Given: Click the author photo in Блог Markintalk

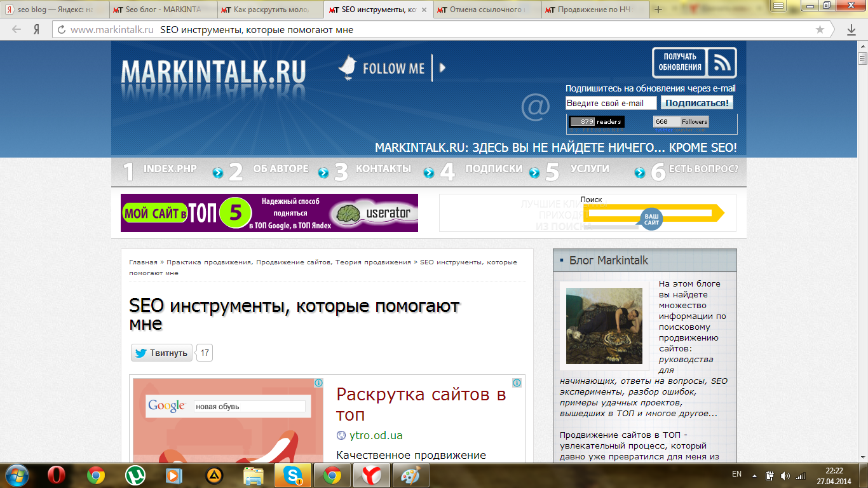Looking at the screenshot, I should [x=604, y=326].
